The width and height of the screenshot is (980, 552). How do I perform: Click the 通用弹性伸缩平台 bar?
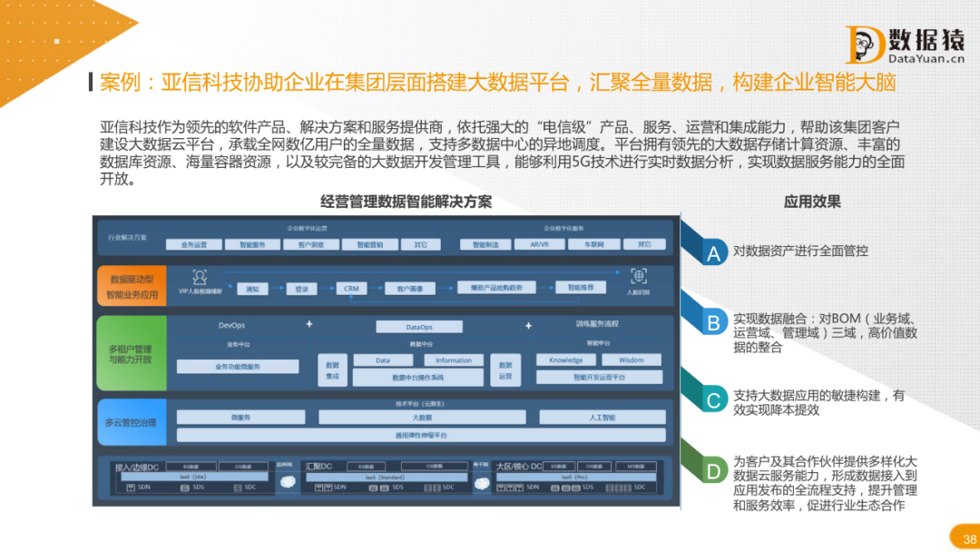tap(421, 435)
